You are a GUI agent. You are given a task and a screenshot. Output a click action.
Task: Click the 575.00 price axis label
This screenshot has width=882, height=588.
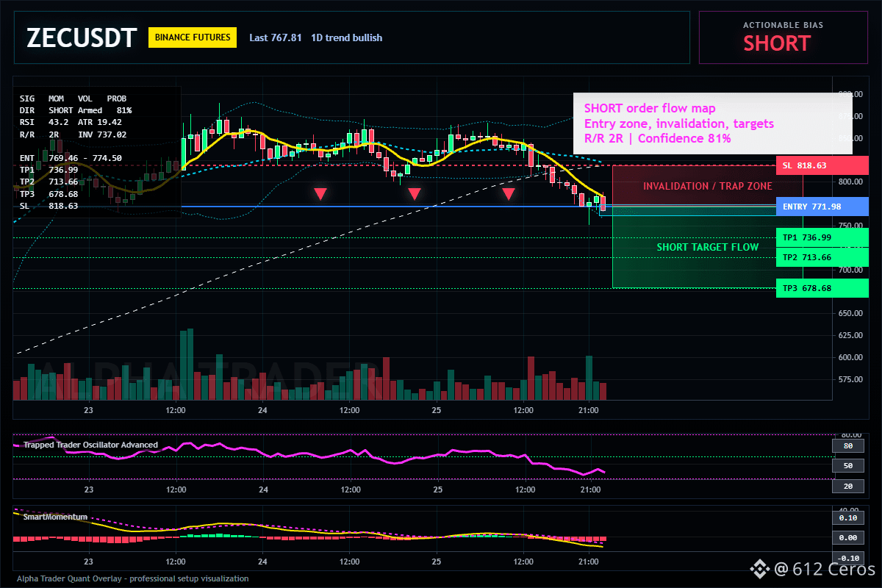850,379
